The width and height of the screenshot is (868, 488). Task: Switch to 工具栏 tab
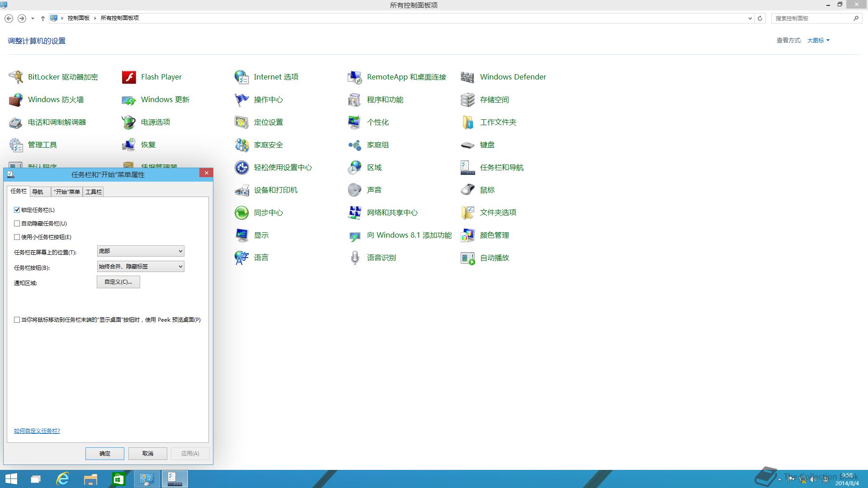pos(94,192)
